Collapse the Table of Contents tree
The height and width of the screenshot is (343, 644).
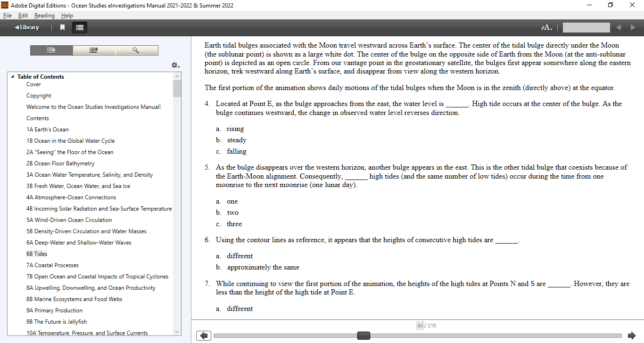pyautogui.click(x=13, y=77)
